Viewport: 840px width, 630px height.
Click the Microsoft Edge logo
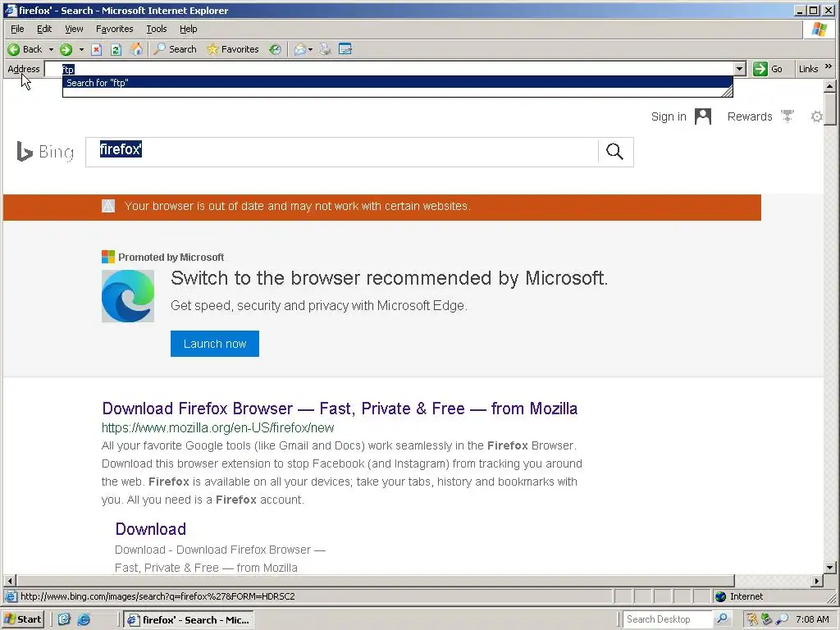click(128, 296)
